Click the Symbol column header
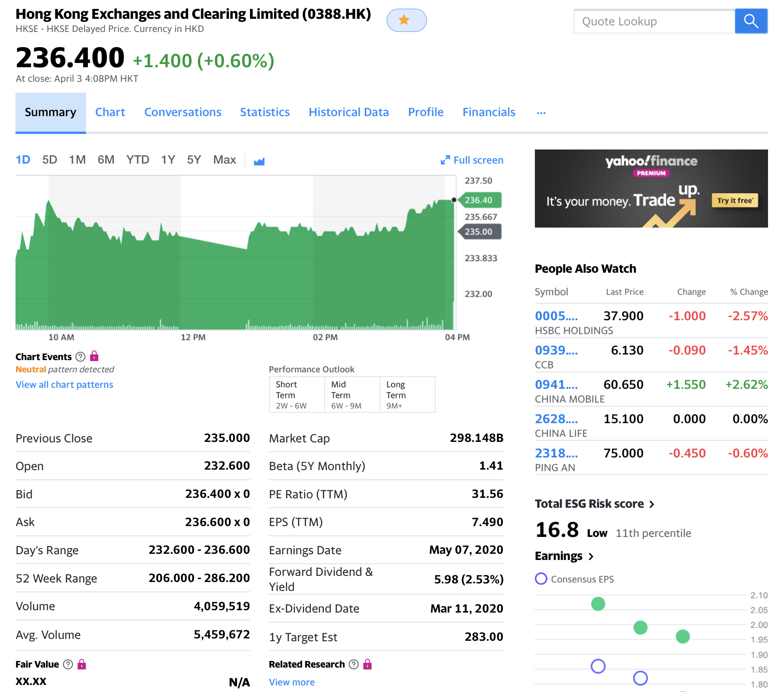Screen dimensions: 784x692 click(x=551, y=292)
